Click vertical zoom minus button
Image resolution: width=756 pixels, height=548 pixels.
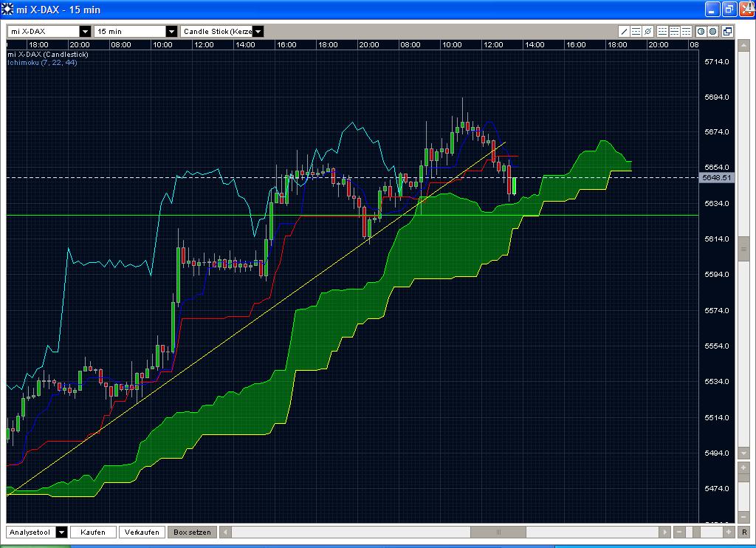tap(743, 517)
